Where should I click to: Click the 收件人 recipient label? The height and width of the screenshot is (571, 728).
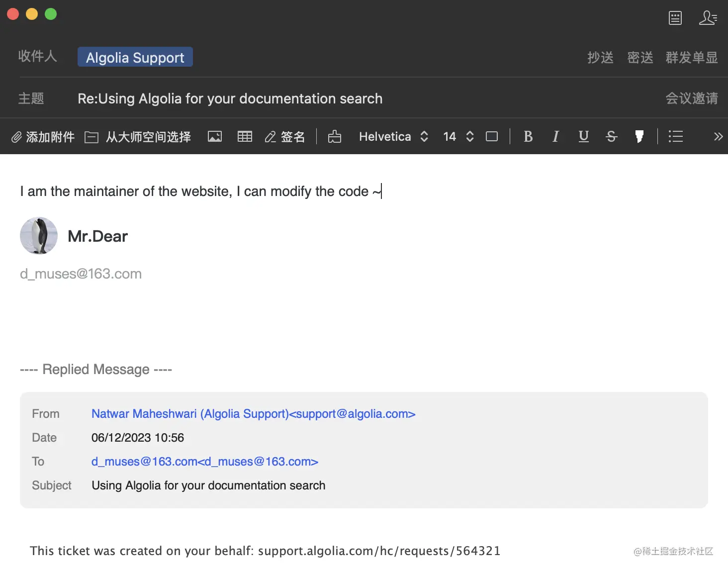[x=38, y=56]
